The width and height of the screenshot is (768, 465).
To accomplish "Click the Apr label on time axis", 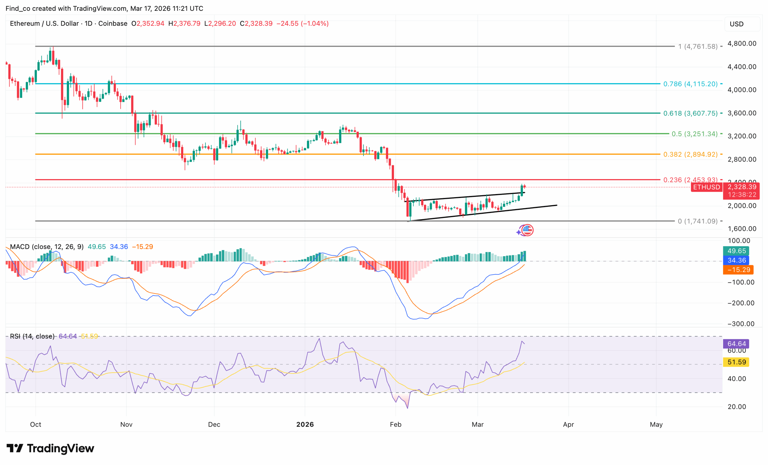I will pos(568,424).
